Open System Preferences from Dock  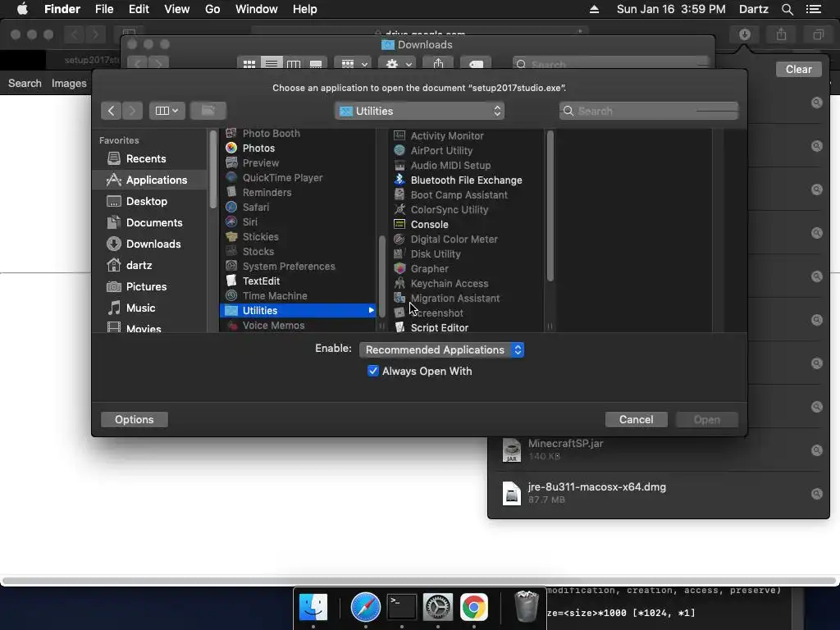(x=438, y=607)
